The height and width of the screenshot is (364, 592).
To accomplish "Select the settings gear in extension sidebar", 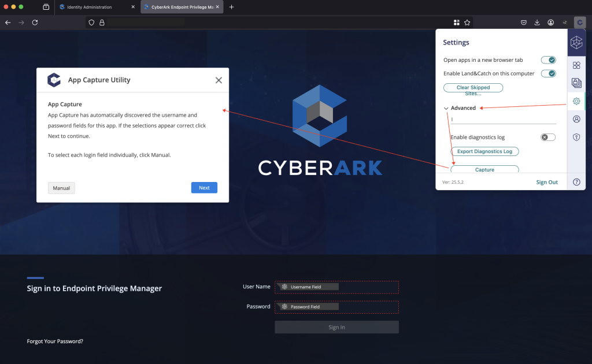I will pyautogui.click(x=576, y=101).
